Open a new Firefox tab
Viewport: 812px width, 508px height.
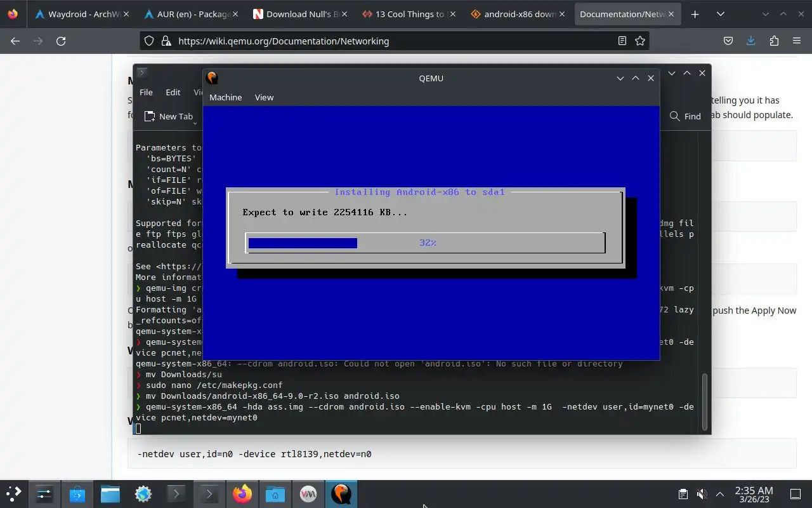(x=695, y=14)
